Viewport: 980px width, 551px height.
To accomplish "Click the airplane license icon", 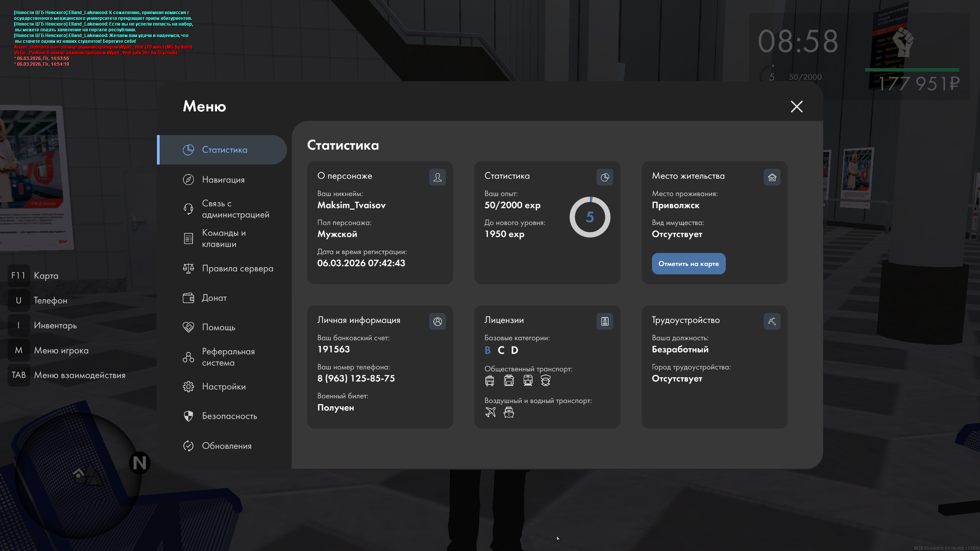I will (x=490, y=412).
